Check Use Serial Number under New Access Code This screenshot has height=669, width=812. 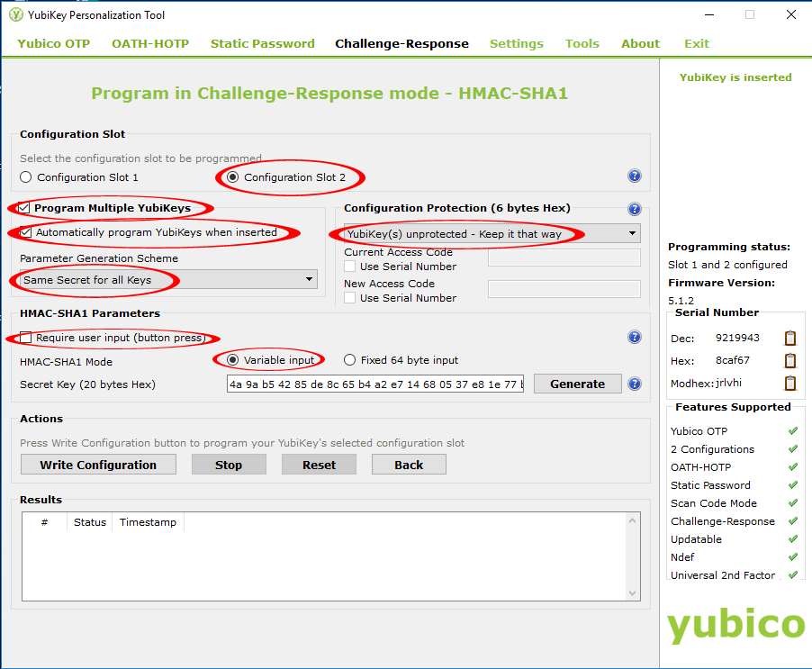click(350, 298)
